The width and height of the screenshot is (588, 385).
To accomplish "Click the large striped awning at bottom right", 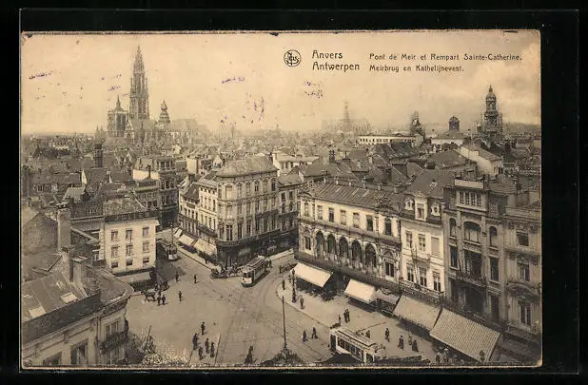I will 464,334.
